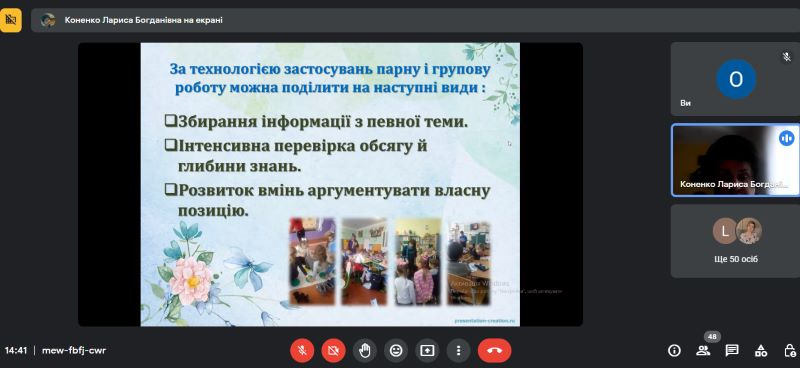Click the meeting code mew-fbfj-cwr

click(x=74, y=350)
